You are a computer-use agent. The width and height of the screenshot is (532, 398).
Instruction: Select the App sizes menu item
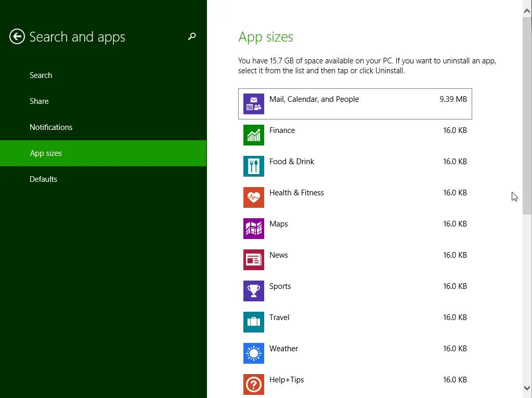(x=103, y=153)
